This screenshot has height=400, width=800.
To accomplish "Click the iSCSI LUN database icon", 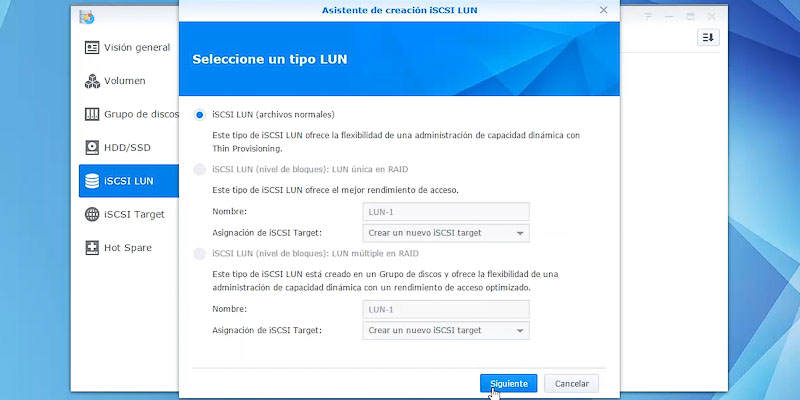I will pyautogui.click(x=92, y=181).
